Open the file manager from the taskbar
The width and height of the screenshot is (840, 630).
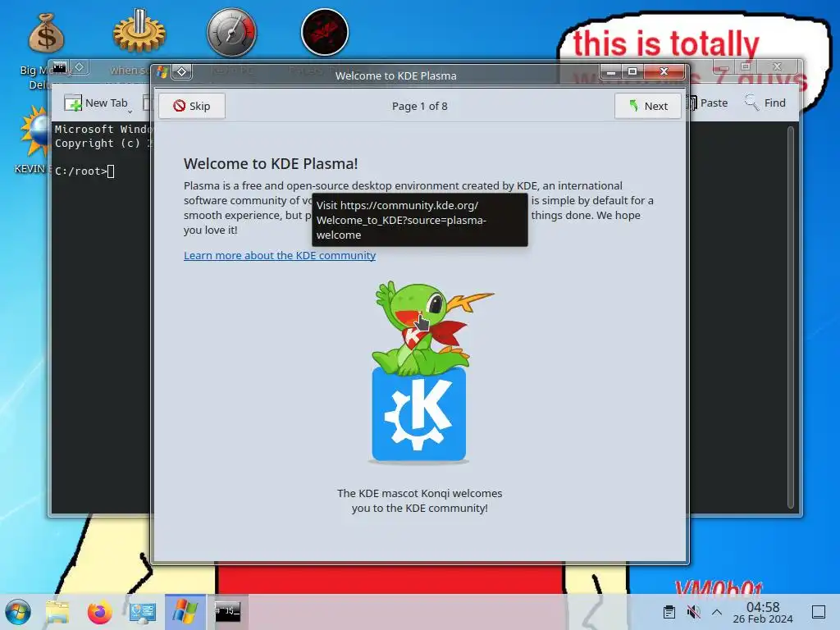(x=57, y=612)
